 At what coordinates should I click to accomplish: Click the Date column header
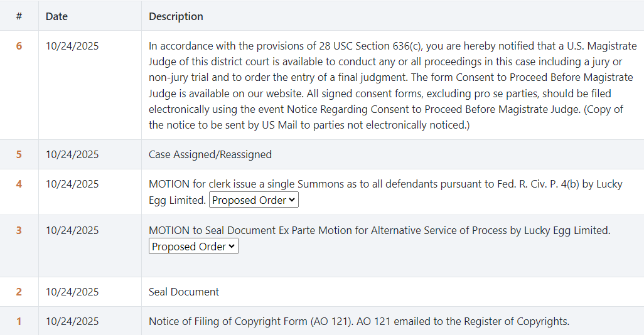tap(56, 16)
